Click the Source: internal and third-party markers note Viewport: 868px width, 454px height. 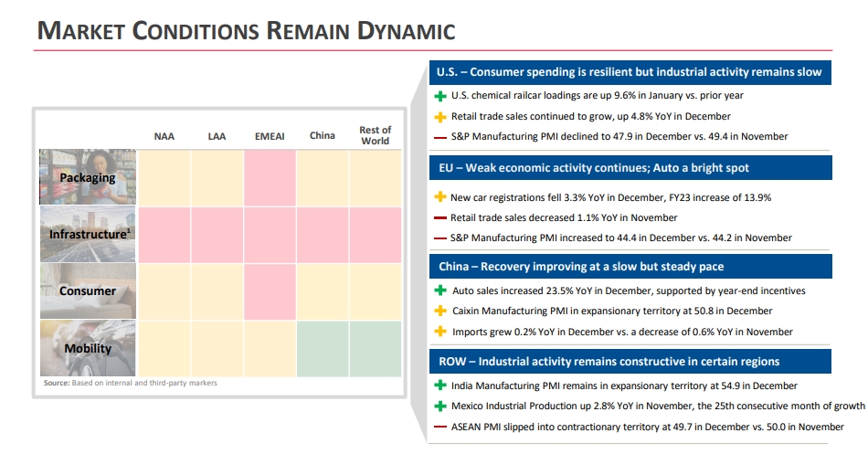(x=130, y=383)
